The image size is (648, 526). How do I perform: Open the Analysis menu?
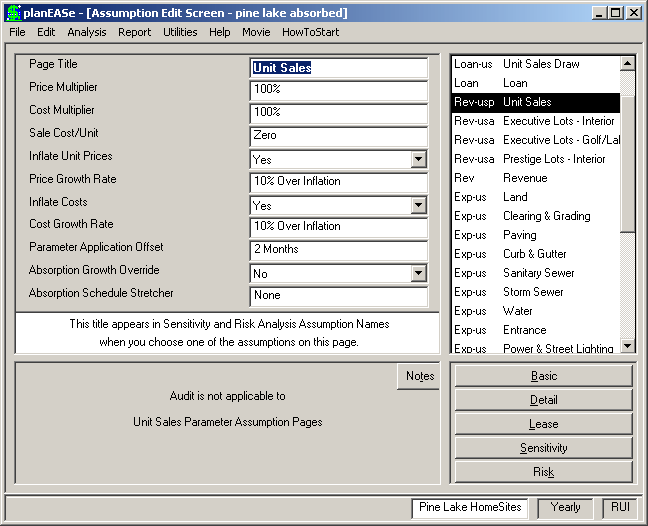coord(87,32)
